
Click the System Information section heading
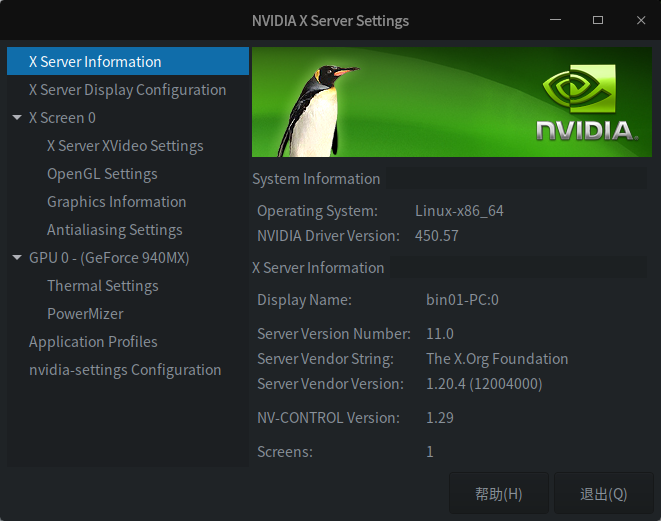click(x=316, y=179)
